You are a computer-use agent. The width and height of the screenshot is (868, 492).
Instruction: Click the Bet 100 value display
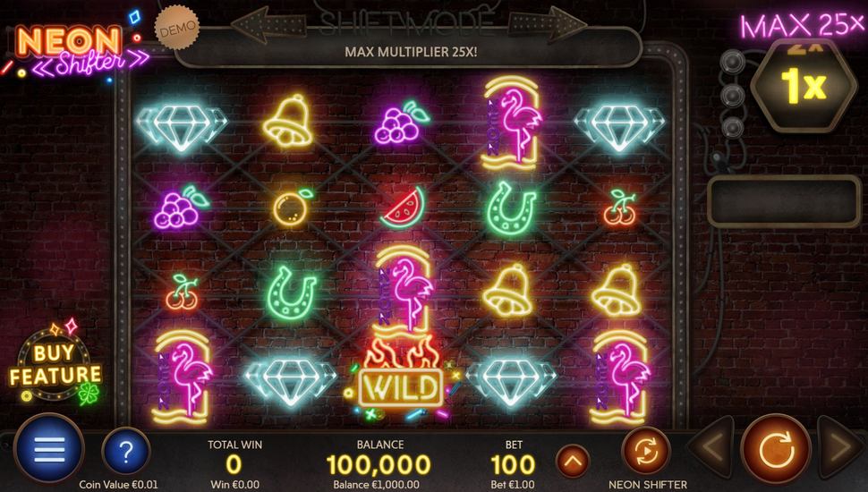point(513,464)
